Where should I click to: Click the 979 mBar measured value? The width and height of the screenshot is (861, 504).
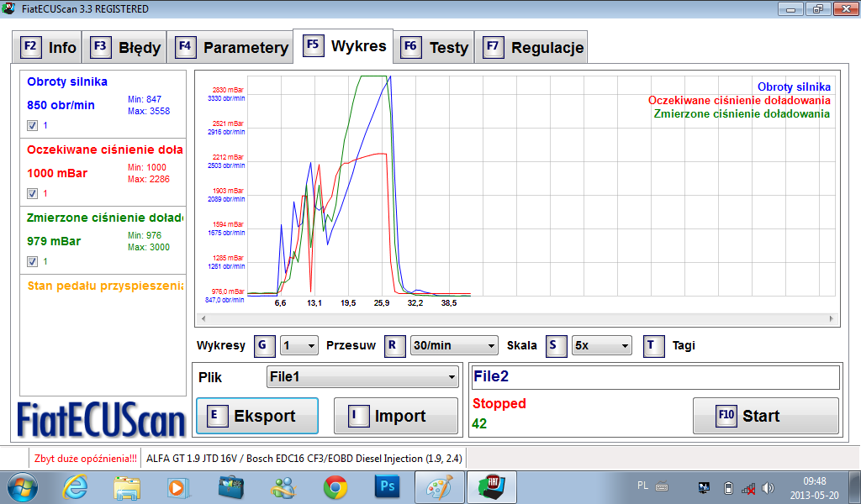tap(53, 241)
